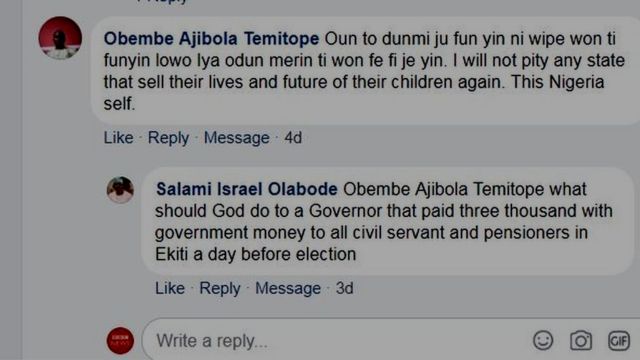Like Obembe Ajibola Temitope's comment

(x=118, y=138)
